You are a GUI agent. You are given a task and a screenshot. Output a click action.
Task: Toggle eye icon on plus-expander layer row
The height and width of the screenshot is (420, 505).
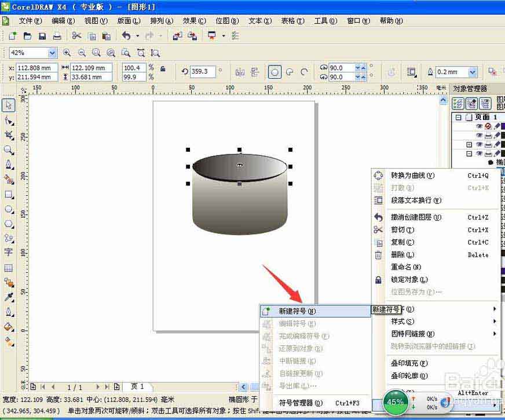click(x=480, y=144)
